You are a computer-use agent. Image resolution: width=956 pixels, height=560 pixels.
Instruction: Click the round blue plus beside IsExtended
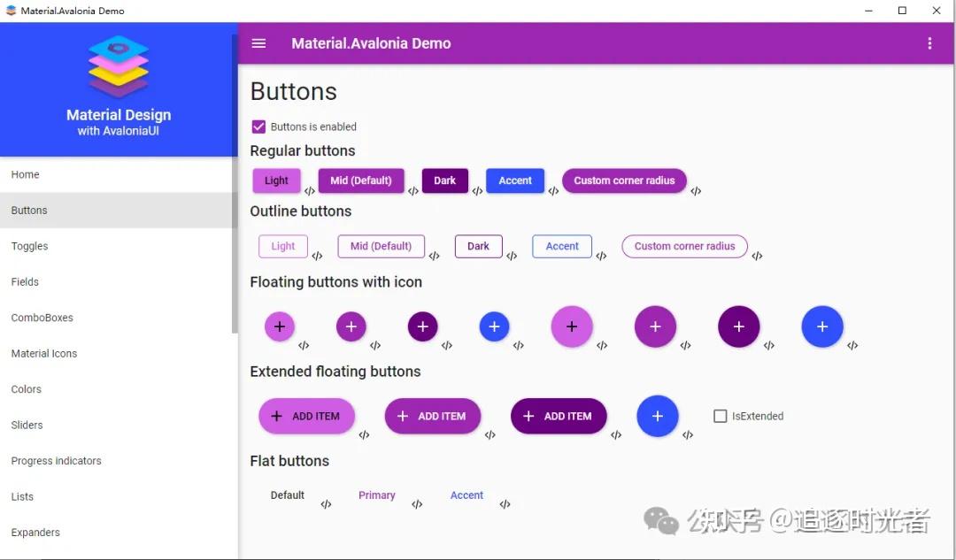coord(658,416)
